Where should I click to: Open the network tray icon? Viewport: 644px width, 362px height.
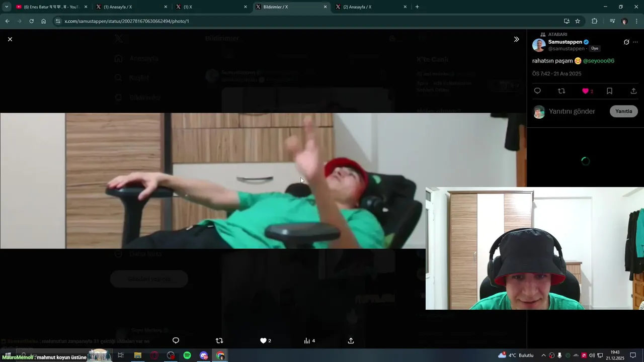tap(600, 355)
